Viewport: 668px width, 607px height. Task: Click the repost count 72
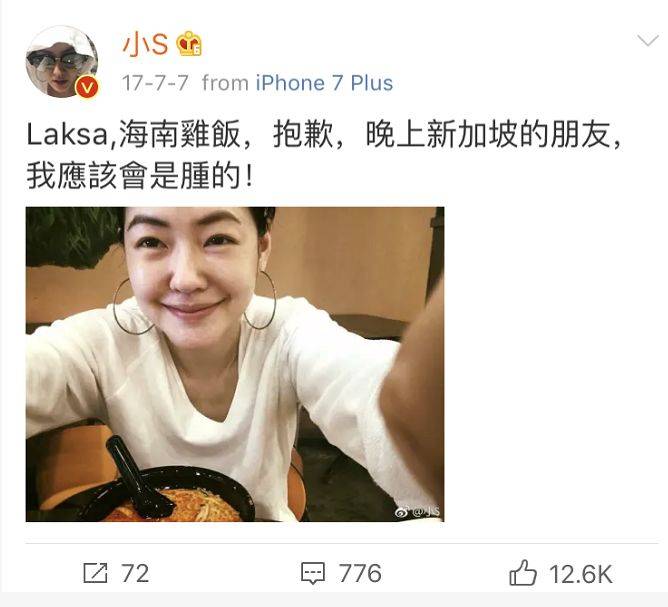[x=135, y=573]
